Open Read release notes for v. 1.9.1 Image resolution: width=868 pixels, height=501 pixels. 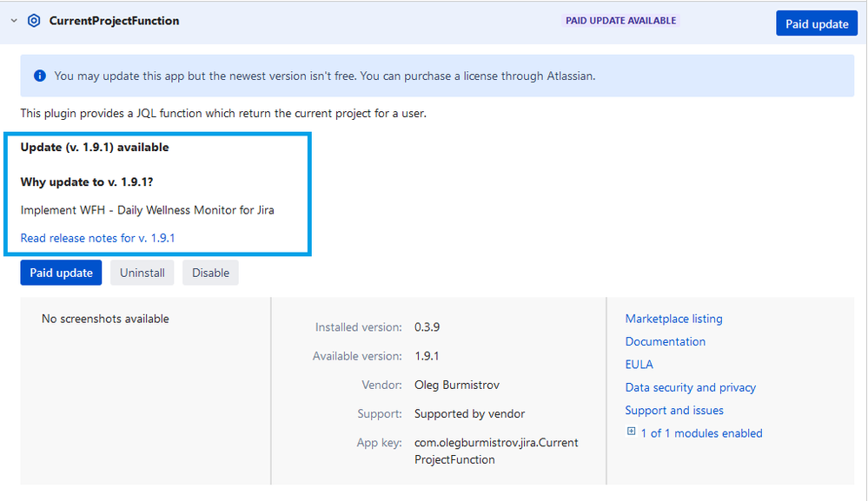(x=97, y=238)
